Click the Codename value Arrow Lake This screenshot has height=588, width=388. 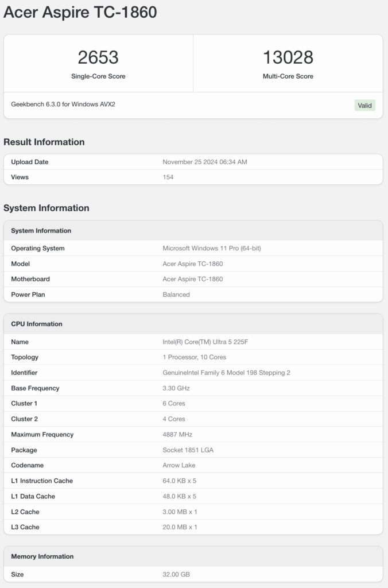point(180,465)
